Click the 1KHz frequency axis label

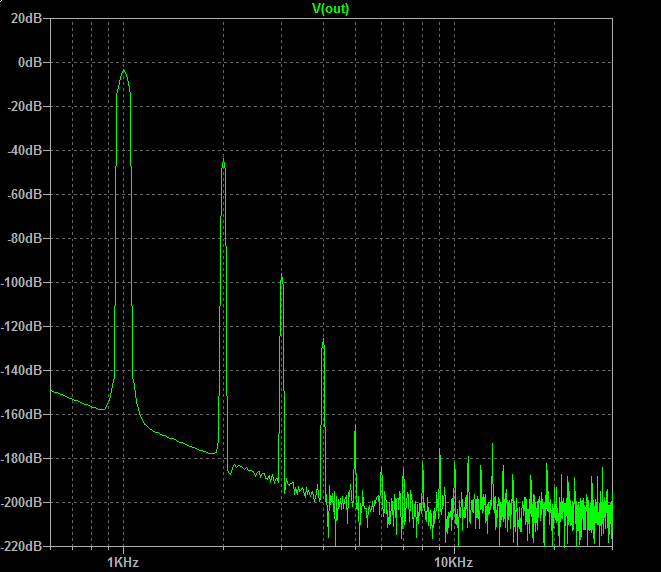[x=123, y=562]
